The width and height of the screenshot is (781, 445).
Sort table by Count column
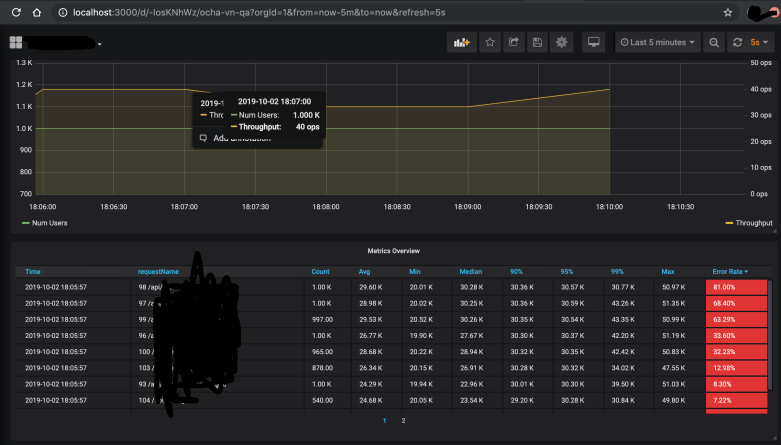tap(320, 272)
